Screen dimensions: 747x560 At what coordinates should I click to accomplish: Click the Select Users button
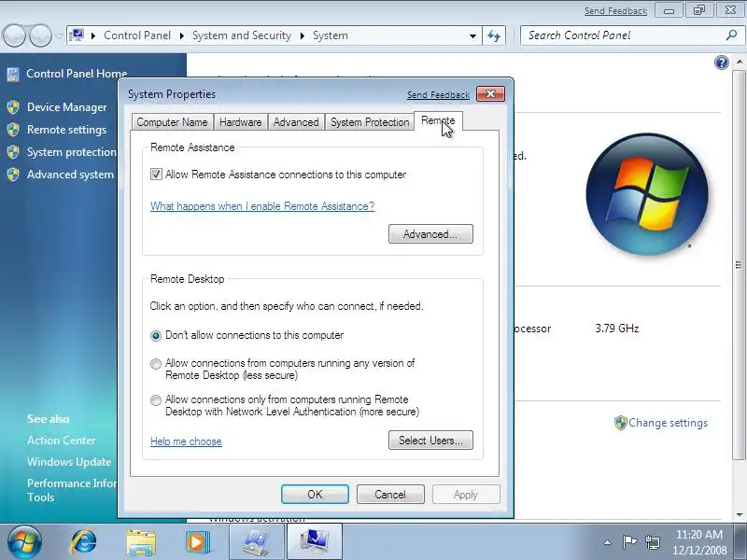[430, 440]
